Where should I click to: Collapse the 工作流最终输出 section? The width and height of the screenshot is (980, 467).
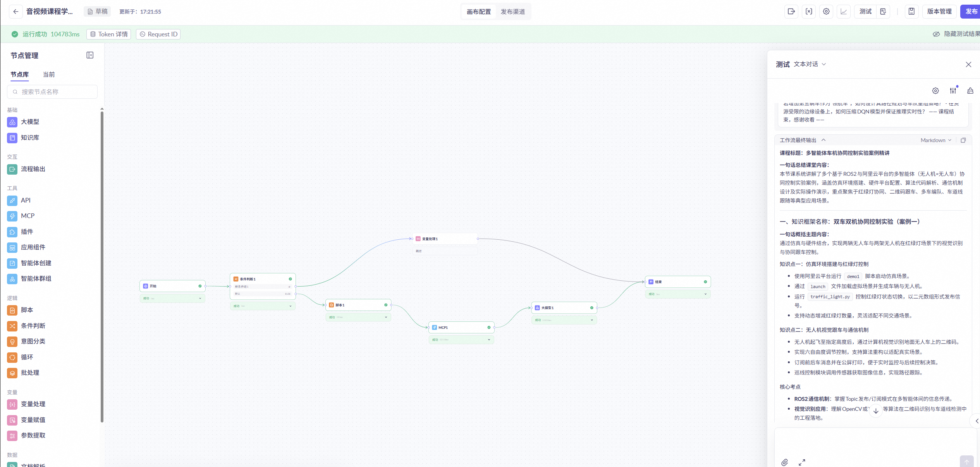pos(824,140)
